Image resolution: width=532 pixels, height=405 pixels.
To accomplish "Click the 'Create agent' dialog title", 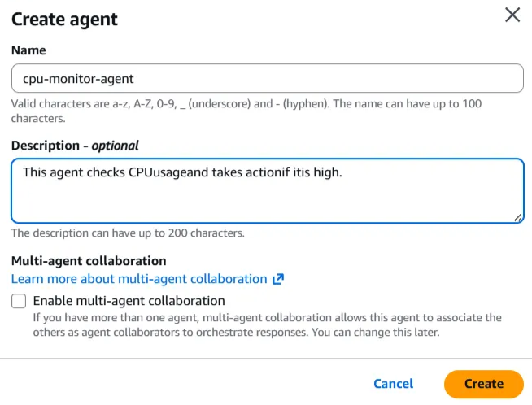I will click(64, 19).
